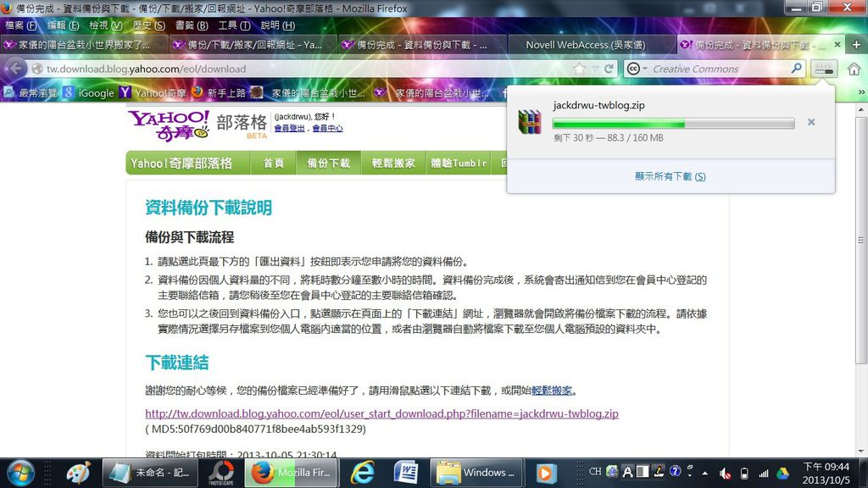Switch to the 備份/下載/搬家/回報網址 tab
Screen dimensions: 868x488
coord(253,45)
